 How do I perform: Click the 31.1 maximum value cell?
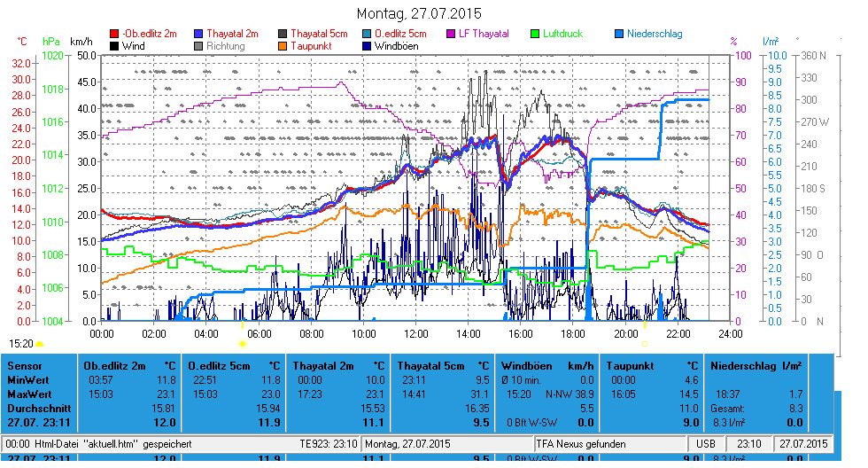coord(479,394)
